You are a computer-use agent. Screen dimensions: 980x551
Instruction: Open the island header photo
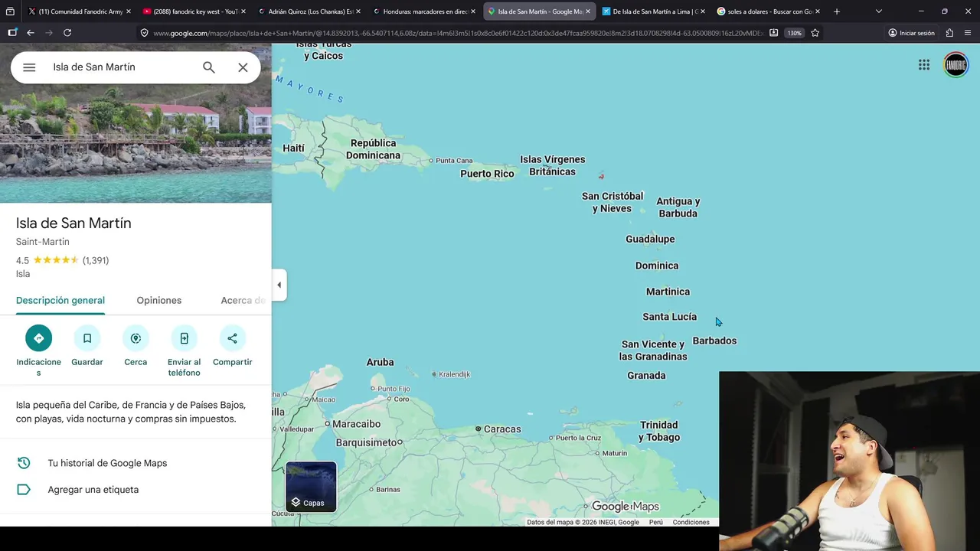(x=136, y=123)
